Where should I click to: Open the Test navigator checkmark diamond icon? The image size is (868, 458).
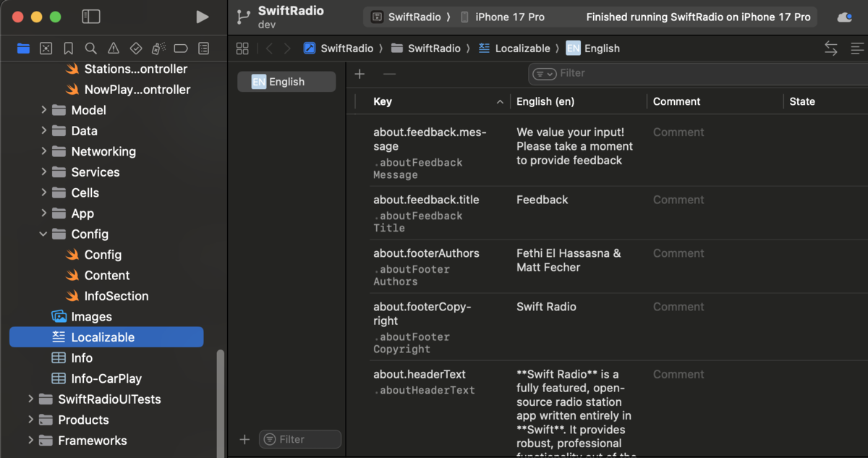point(135,48)
